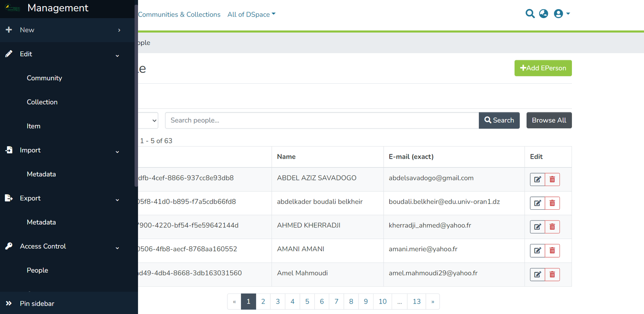Delete Amel Mahmoudi eperson
This screenshot has width=644, height=314.
552,275
